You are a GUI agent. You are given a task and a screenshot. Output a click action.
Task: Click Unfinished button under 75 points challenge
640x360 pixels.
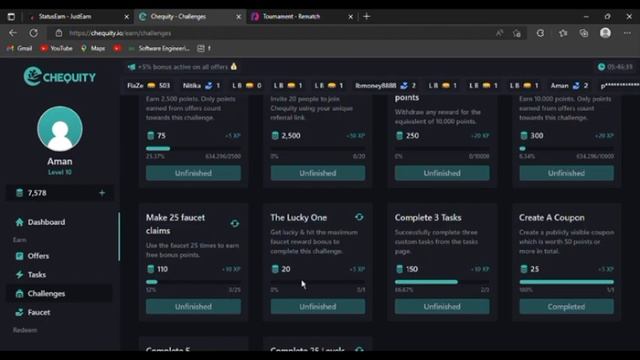point(193,173)
